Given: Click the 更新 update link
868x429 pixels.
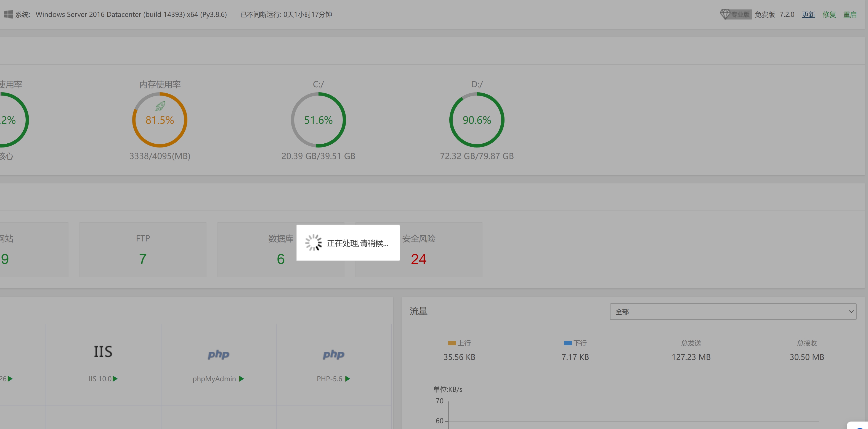Looking at the screenshot, I should pyautogui.click(x=808, y=14).
